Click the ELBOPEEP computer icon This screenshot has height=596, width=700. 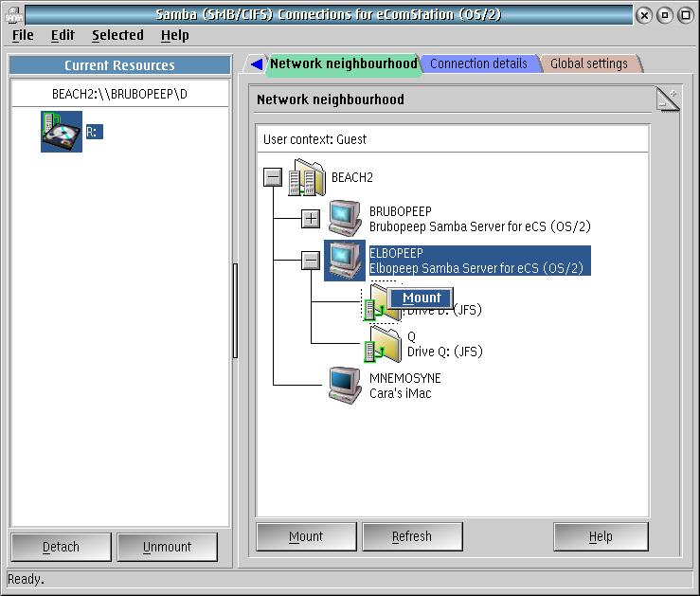point(345,261)
